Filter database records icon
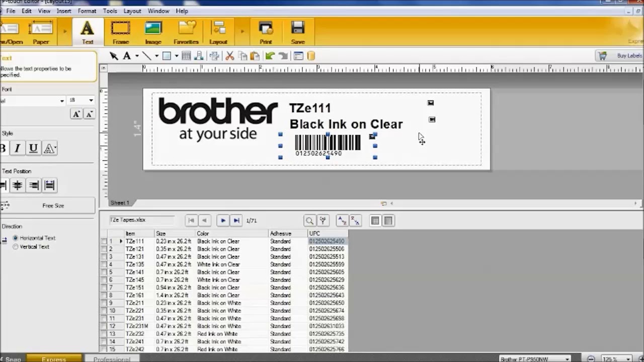The height and width of the screenshot is (362, 644). pyautogui.click(x=323, y=221)
